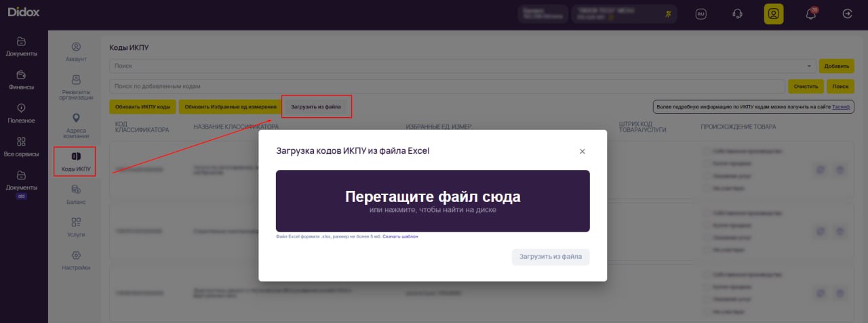Switch language via RU icon
This screenshot has width=868, height=323.
tap(701, 14)
